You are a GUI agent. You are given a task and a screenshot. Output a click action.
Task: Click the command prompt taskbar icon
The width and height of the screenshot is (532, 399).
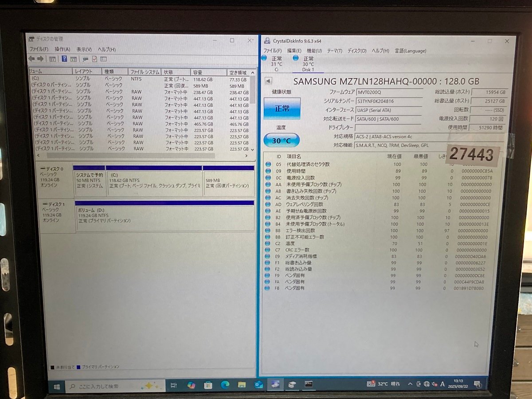[309, 384]
